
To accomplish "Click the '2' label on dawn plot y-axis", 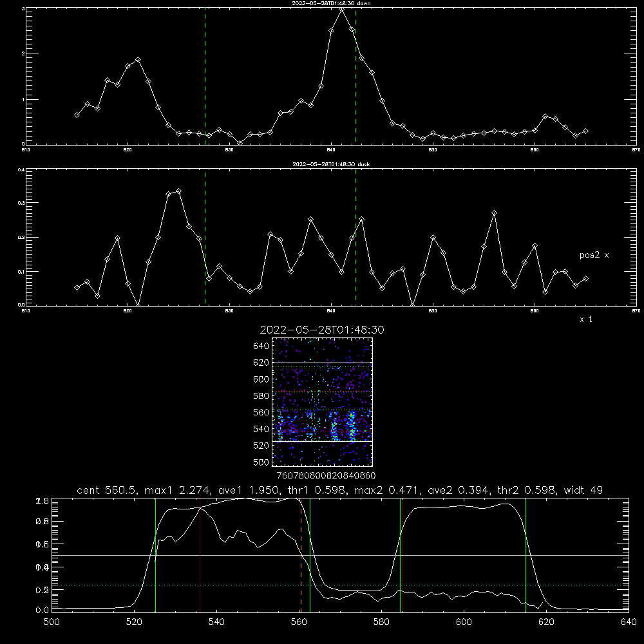I will pos(23,53).
